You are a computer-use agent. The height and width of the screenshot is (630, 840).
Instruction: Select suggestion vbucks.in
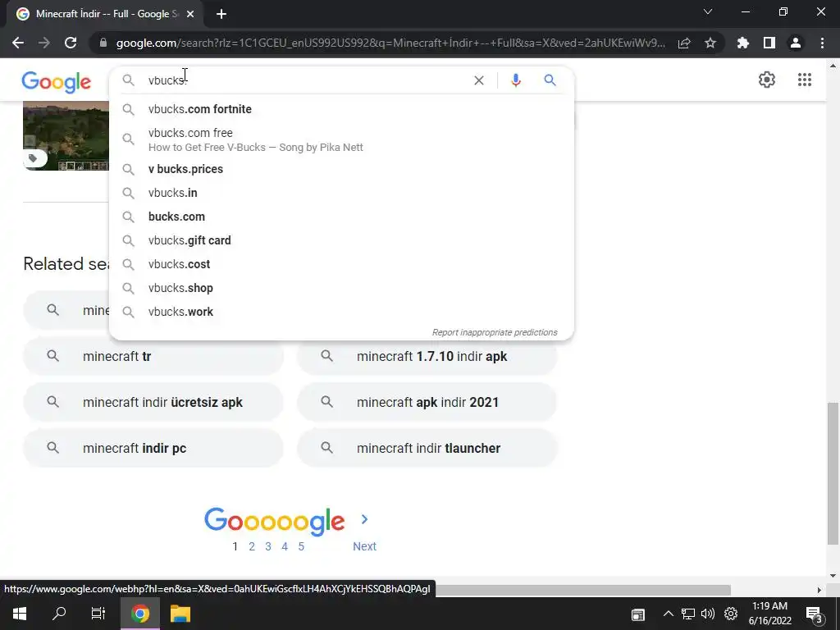pyautogui.click(x=341, y=193)
